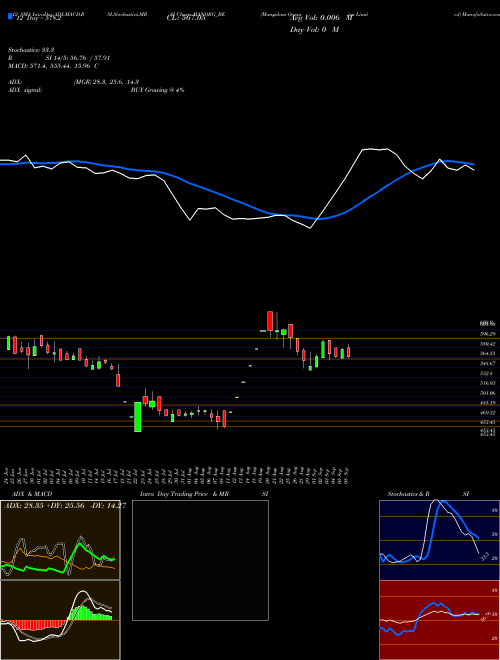Open the blue Stochastics thumbnail chart
Screen dimensions: 500x660
tap(439, 540)
